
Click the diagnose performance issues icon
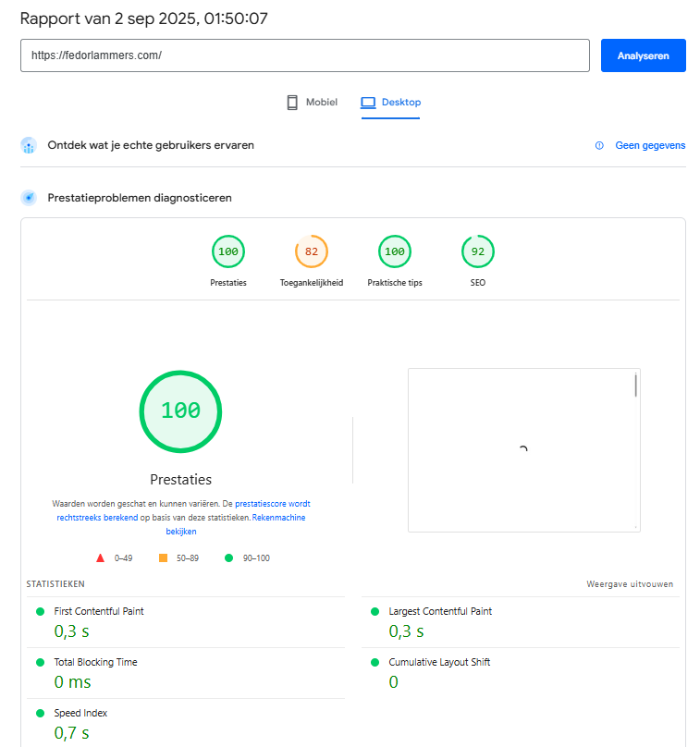(x=29, y=198)
